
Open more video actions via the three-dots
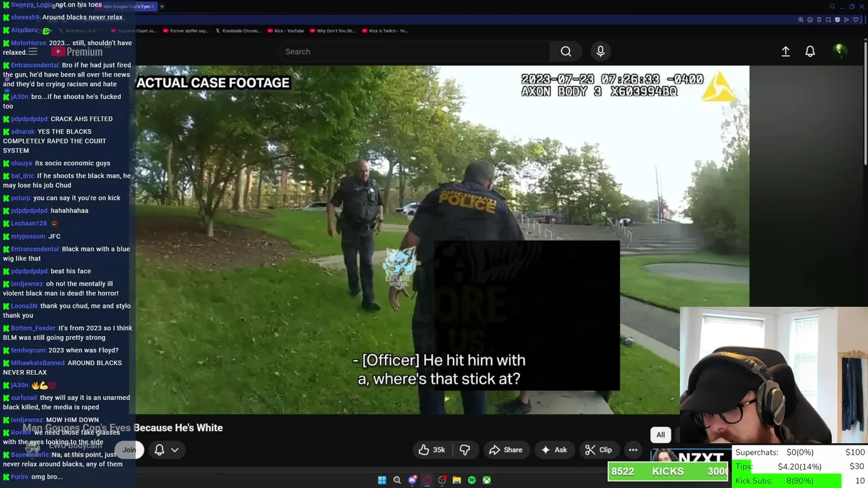pos(633,450)
